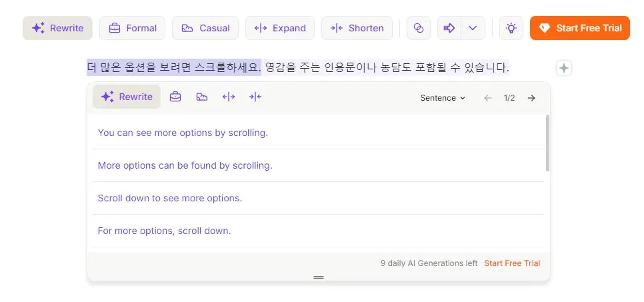
Task: Click the overlapping circles icon in toolbar
Action: (x=419, y=28)
